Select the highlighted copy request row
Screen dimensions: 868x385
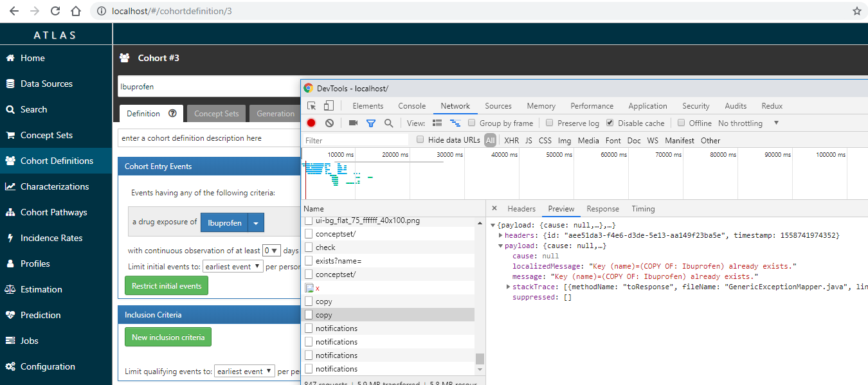tap(388, 315)
